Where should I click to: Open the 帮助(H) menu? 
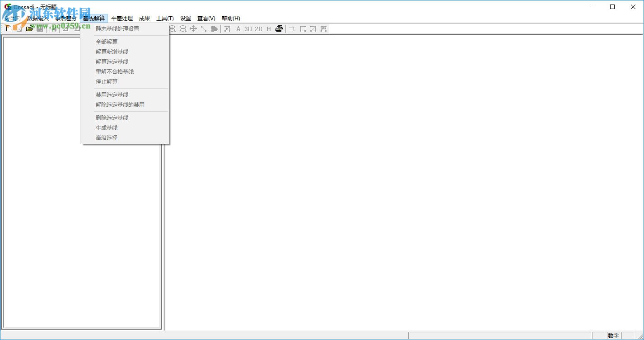tap(231, 19)
